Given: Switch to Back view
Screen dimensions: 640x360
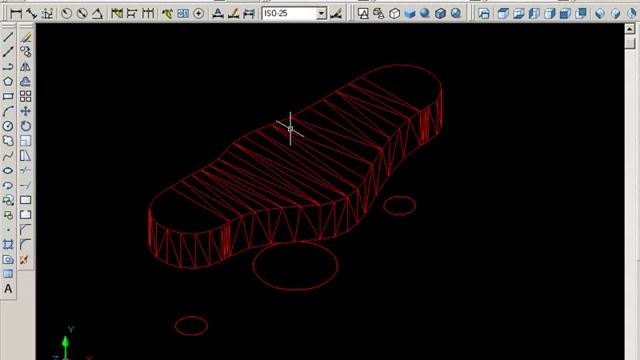Looking at the screenshot, I should (581, 13).
